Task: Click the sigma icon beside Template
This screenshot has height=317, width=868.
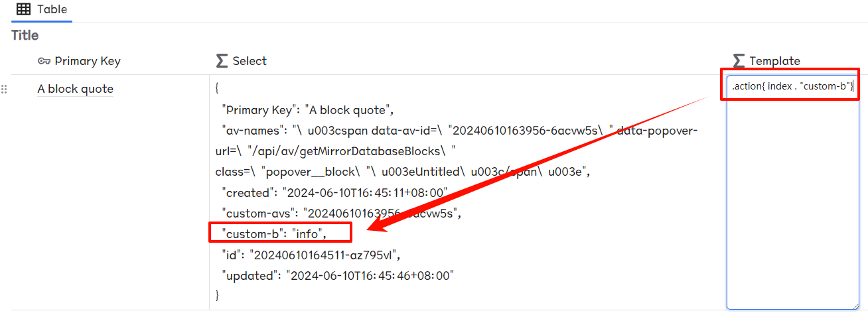Action: [x=739, y=61]
